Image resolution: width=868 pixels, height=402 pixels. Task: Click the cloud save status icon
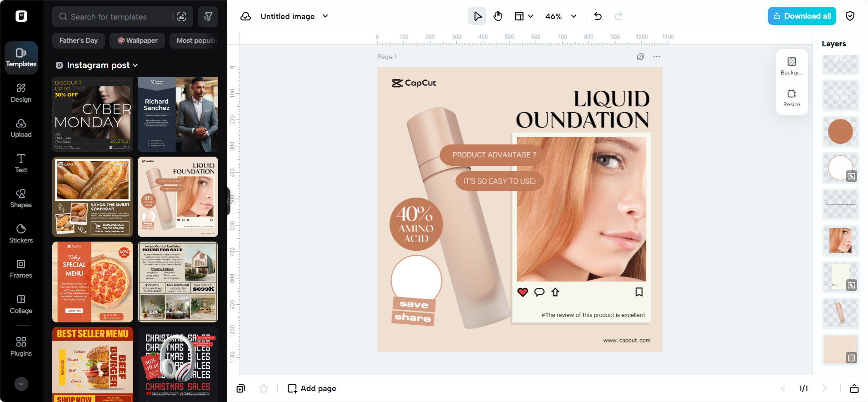pos(245,16)
